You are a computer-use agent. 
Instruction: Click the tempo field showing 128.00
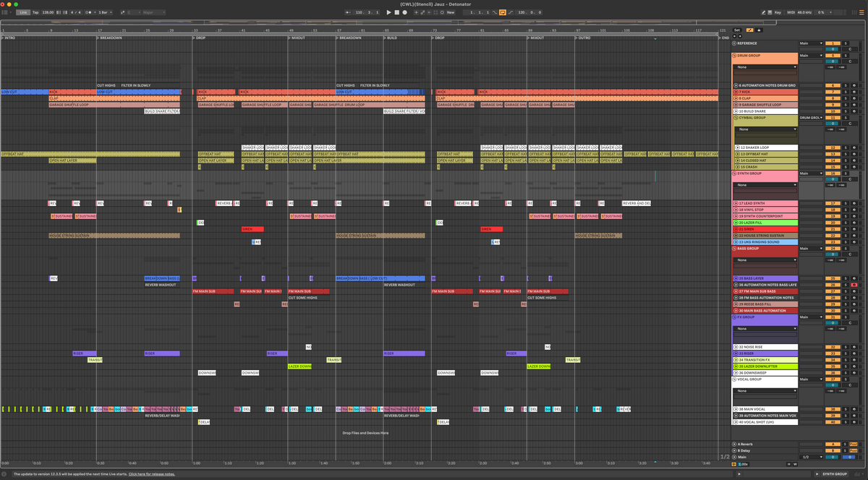tap(47, 12)
